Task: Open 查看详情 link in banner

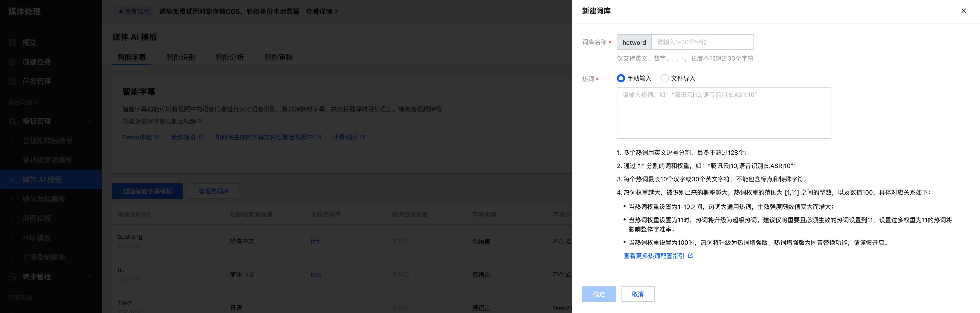Action: pos(319,12)
